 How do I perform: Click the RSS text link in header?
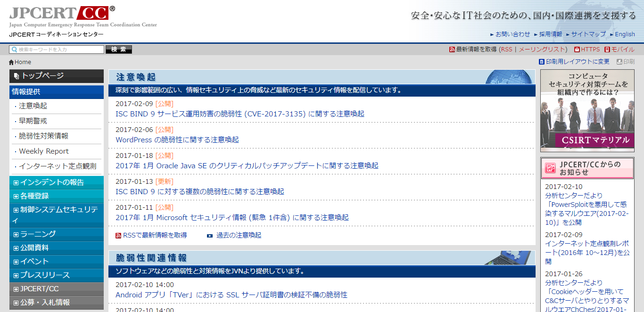point(506,49)
